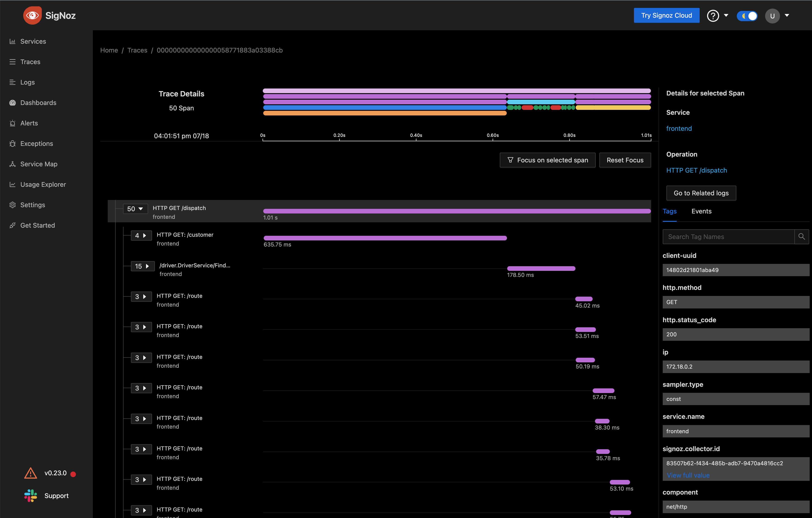Click the Services bar chart icon

(13, 41)
